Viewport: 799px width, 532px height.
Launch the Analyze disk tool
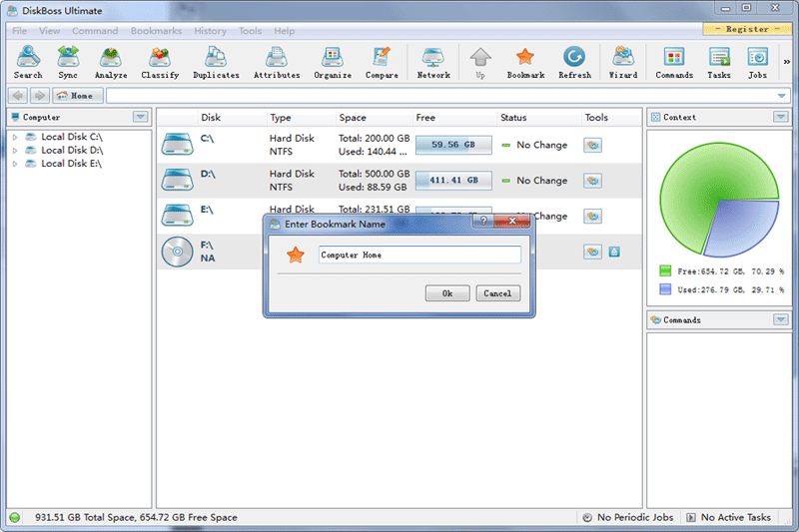pos(111,62)
